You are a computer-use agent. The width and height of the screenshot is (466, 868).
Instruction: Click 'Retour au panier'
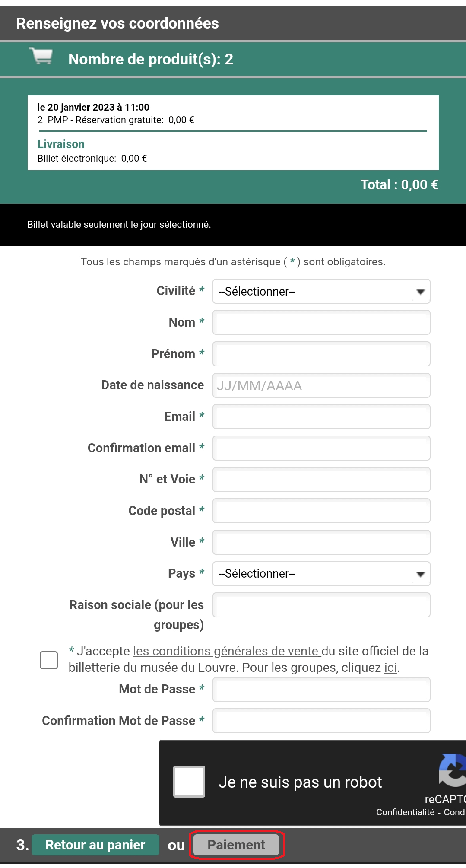point(95,845)
